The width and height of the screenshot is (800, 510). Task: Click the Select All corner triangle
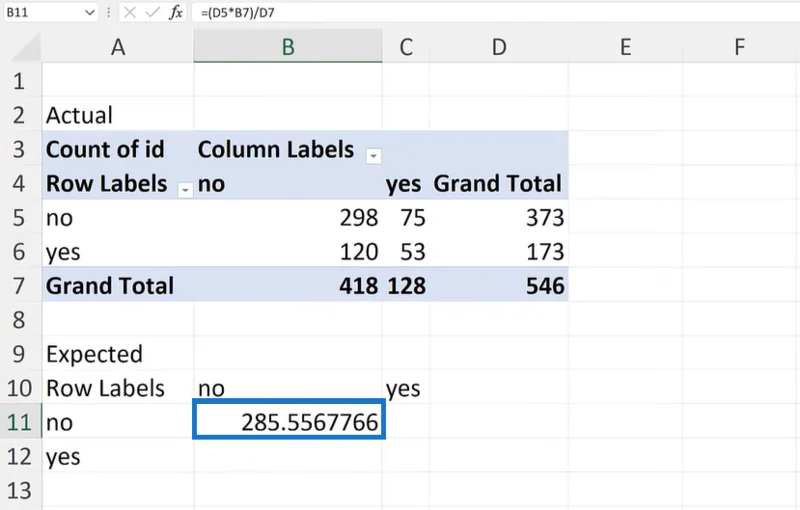point(26,48)
